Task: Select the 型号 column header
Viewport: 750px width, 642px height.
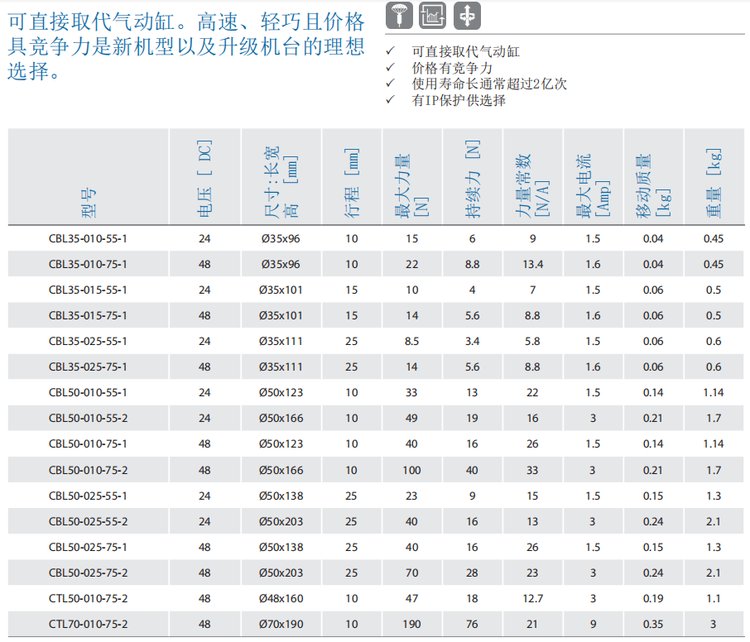Action: pos(88,207)
